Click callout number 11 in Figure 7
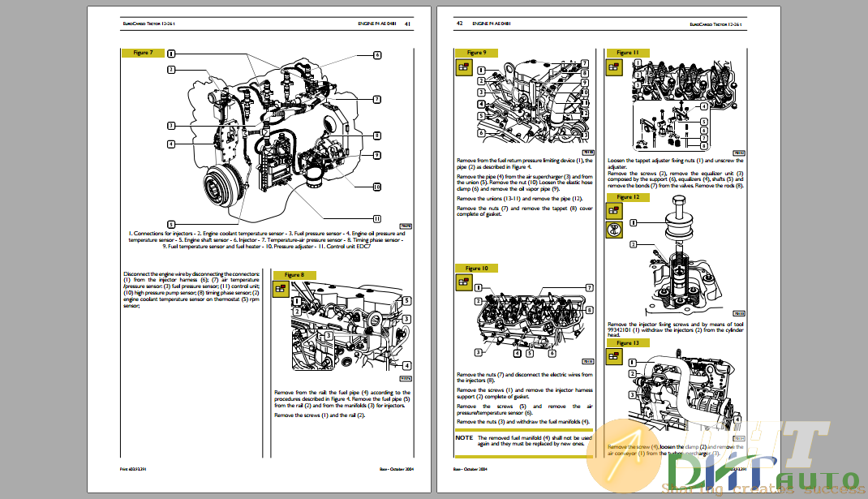Screen dimensions: 868x499 tap(377, 219)
